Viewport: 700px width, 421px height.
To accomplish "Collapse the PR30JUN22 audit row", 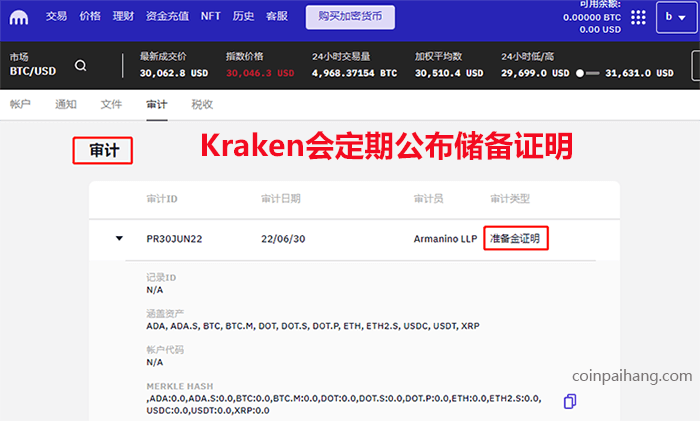I will (119, 238).
